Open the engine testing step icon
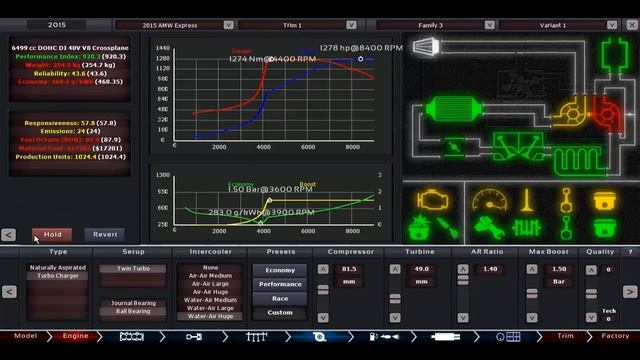This screenshot has width=640, height=360. coord(508,337)
